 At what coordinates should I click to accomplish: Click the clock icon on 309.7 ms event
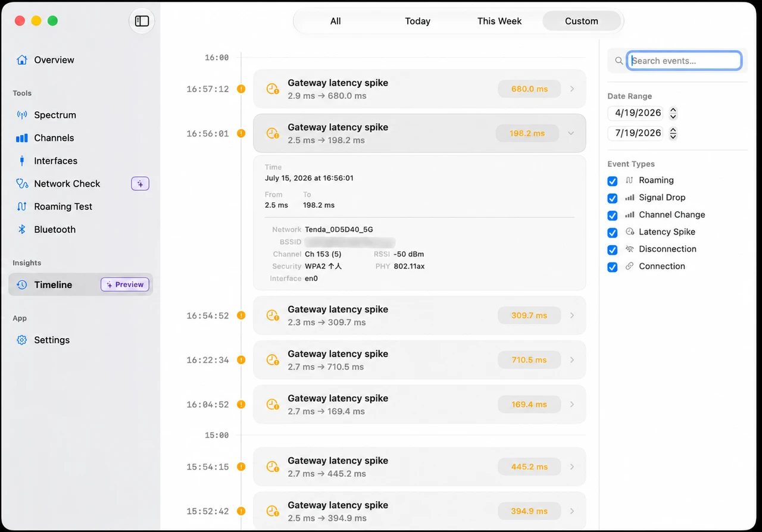coord(273,315)
